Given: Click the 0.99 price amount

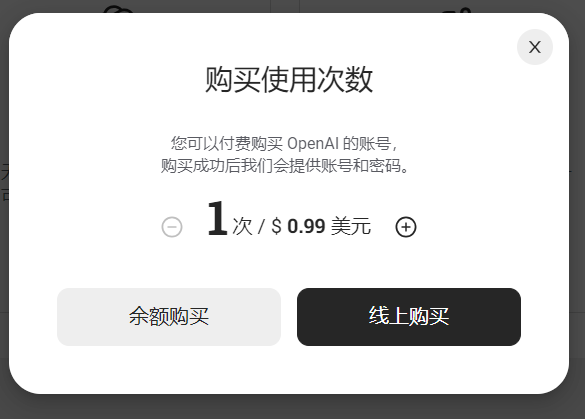Looking at the screenshot, I should point(306,226).
